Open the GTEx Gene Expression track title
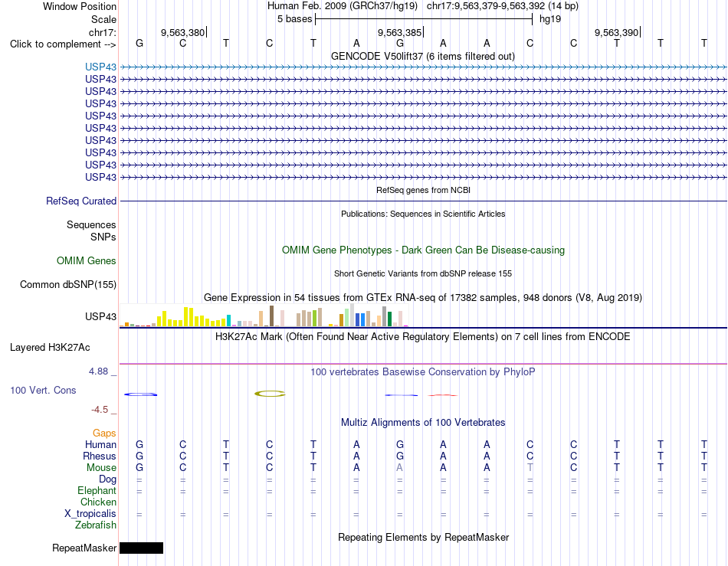Screen dimensions: 728x566 pos(423,297)
